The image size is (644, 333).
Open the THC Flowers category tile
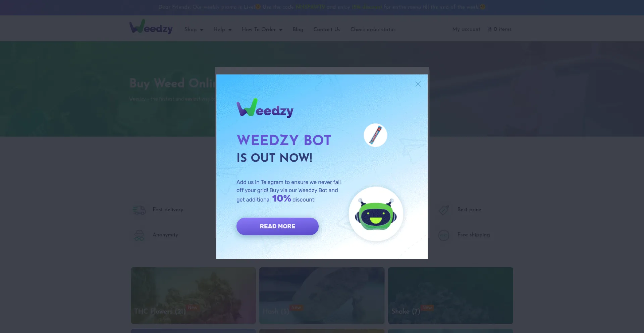tap(193, 295)
